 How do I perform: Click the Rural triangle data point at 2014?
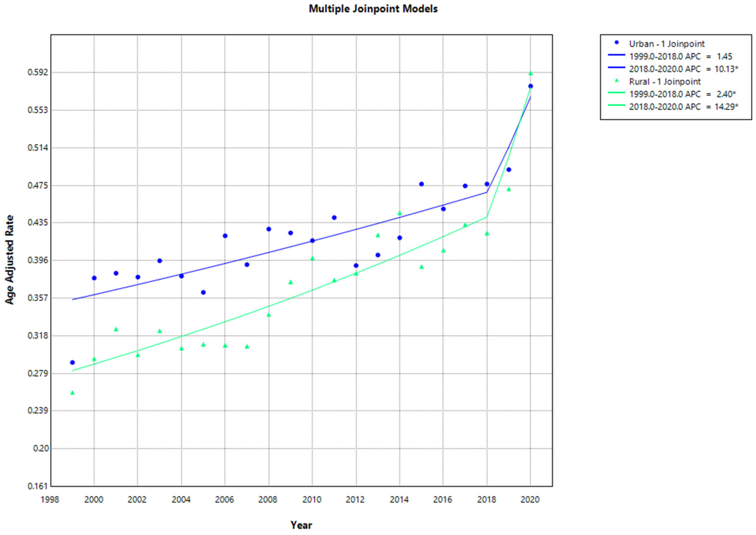click(400, 213)
